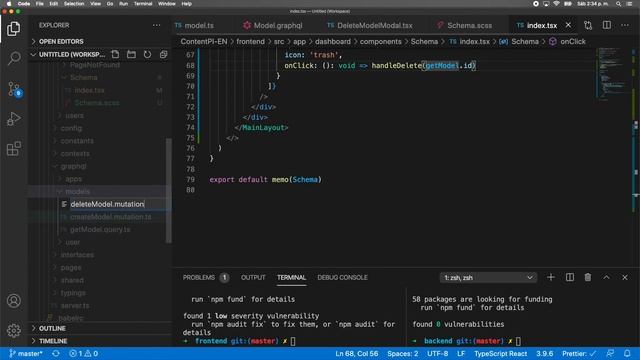Switch to the Schema.scss tab
The image size is (640, 360).
[469, 25]
